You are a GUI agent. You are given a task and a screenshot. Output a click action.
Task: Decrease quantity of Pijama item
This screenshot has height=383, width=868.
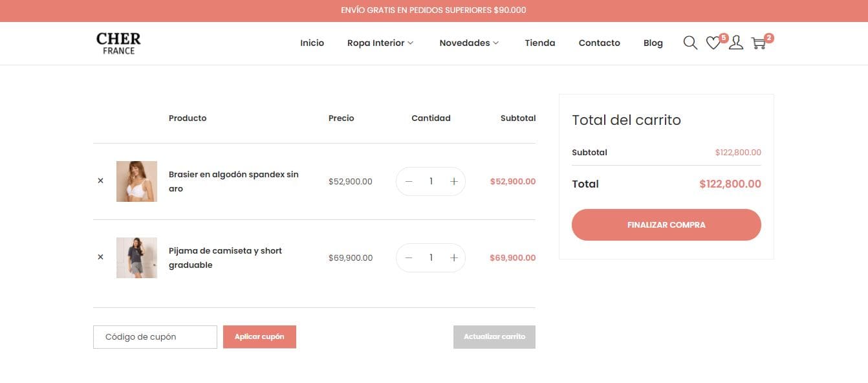pos(409,257)
